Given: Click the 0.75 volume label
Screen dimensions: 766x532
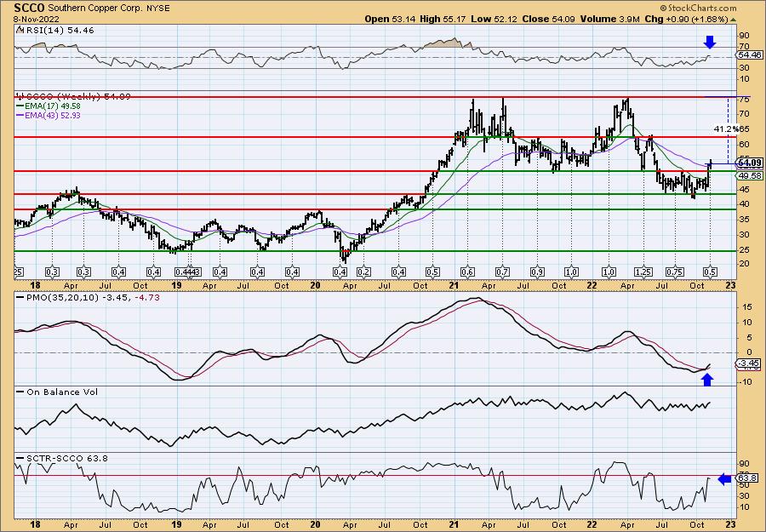Looking at the screenshot, I should tap(675, 272).
